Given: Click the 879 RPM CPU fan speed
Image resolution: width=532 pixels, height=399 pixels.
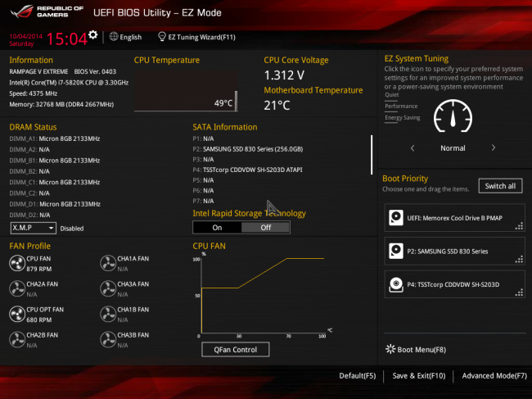Looking at the screenshot, I should pos(39,269).
